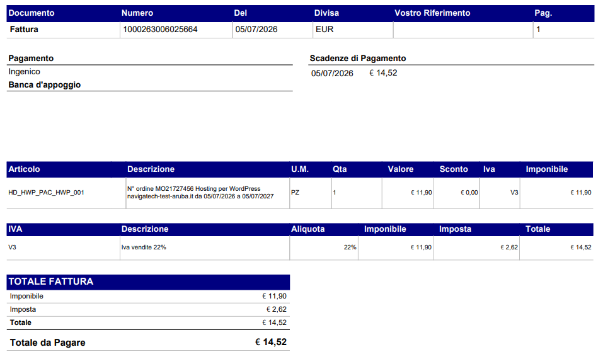Image resolution: width=603 pixels, height=364 pixels.
Task: Select the 'Divisa' header label
Action: point(326,13)
